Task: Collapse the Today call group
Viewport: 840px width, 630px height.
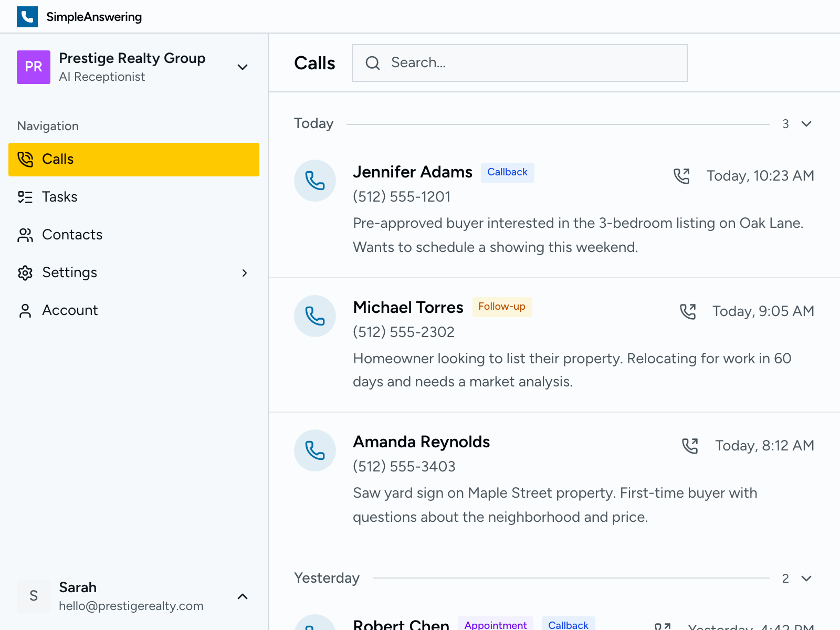Action: (805, 124)
